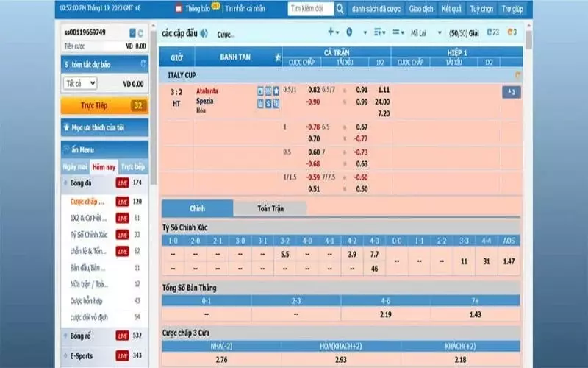Click the blue account icon beside ss00119669749
Image resolution: width=588 pixels, height=368 pixels.
pyautogui.click(x=132, y=33)
